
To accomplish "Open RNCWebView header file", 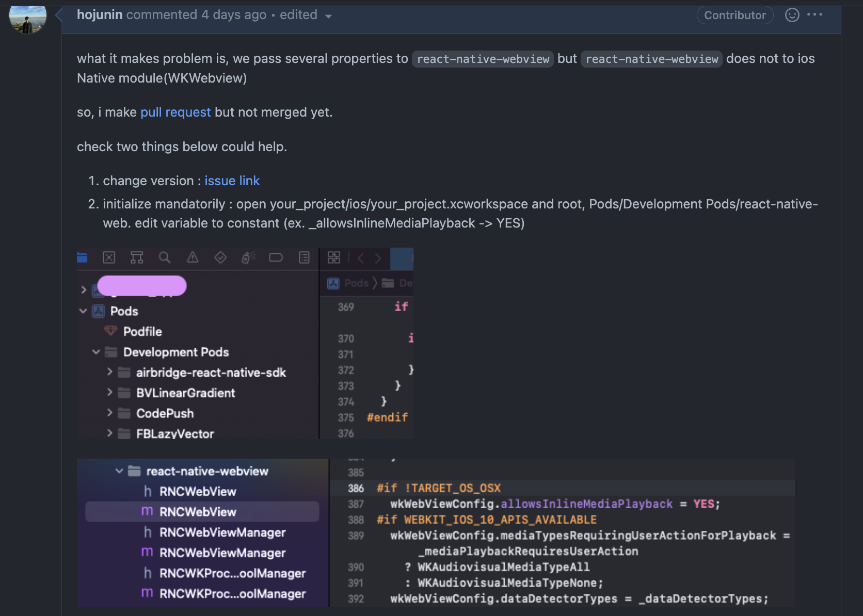I will point(198,492).
